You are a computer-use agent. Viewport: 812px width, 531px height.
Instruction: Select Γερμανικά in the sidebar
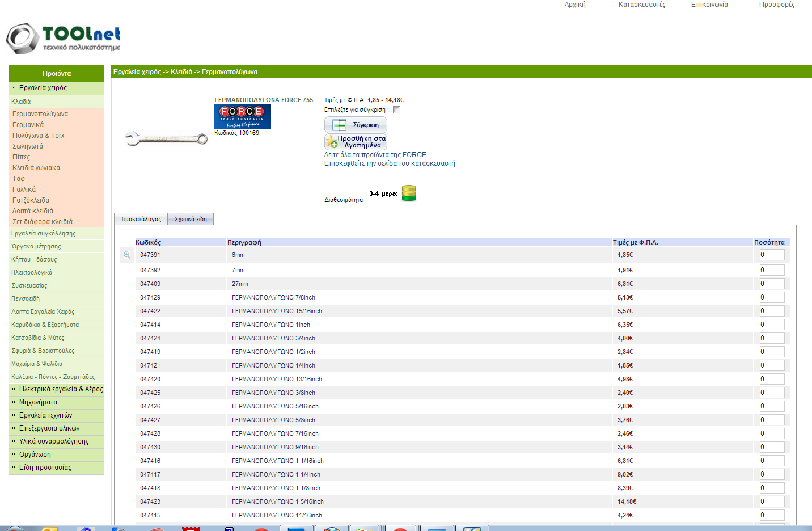click(28, 125)
